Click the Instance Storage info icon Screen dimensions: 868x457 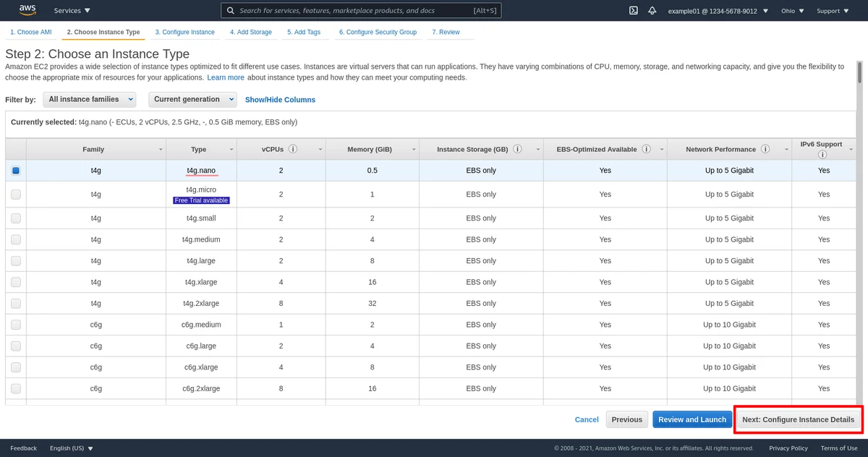point(517,149)
